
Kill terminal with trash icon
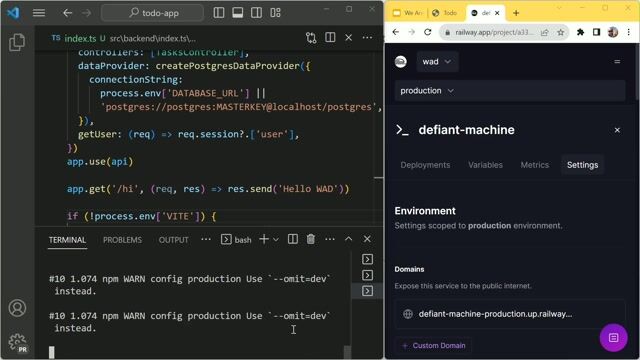pos(311,239)
